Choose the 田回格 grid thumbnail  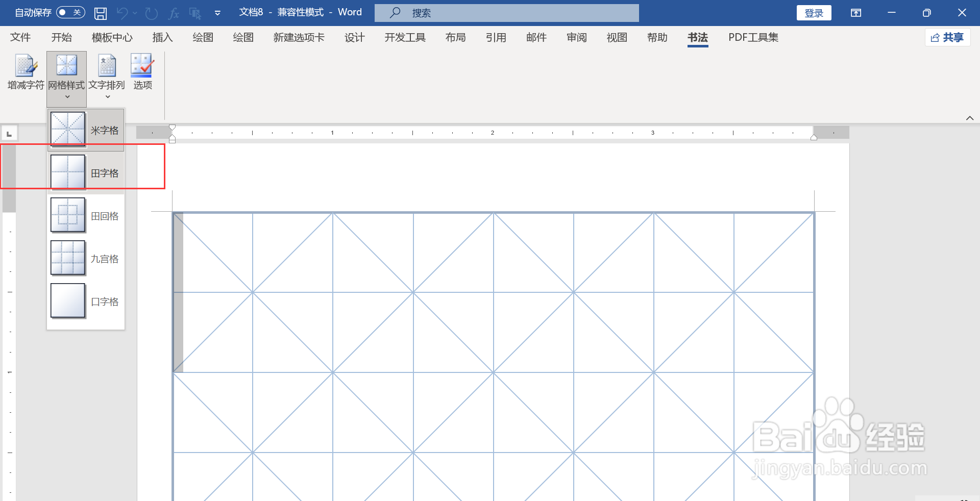(x=68, y=215)
